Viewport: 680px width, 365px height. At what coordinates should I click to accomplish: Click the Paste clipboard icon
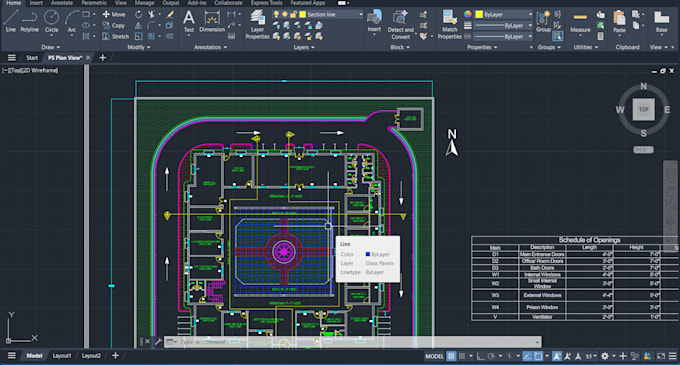point(619,21)
